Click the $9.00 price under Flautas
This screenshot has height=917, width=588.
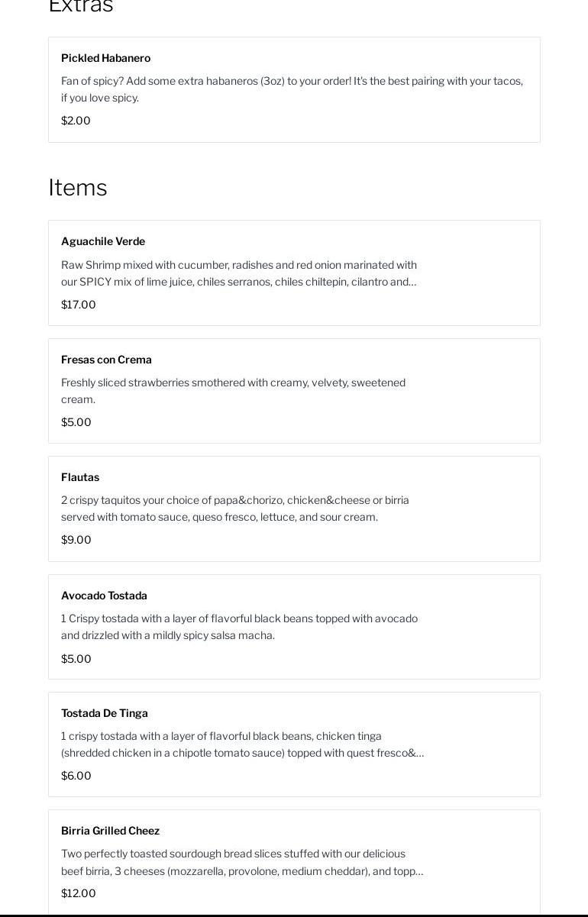[76, 540]
